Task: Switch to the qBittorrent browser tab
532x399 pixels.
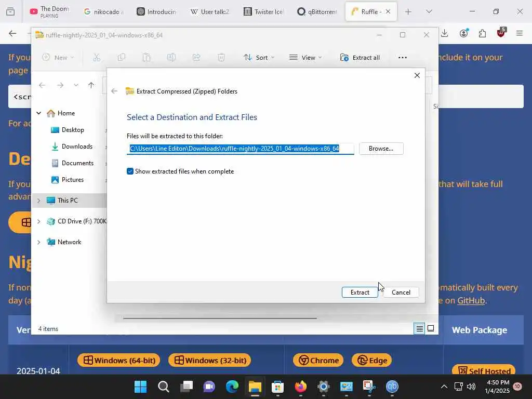Action: coord(316,11)
